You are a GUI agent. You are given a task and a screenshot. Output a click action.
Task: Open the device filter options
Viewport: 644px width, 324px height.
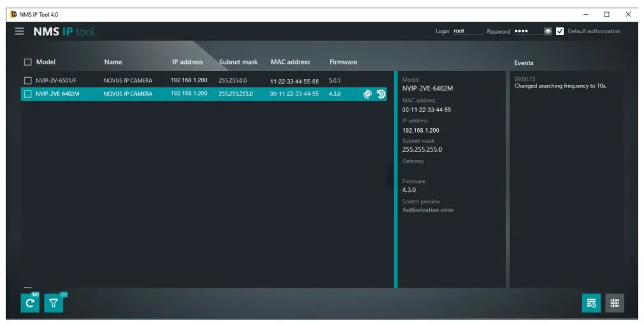54,303
